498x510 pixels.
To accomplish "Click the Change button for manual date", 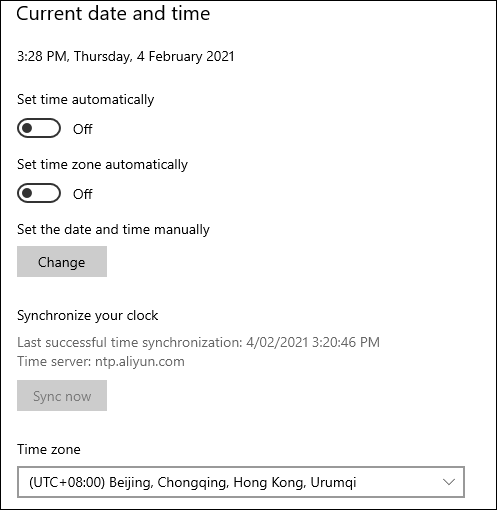I will (x=62, y=262).
